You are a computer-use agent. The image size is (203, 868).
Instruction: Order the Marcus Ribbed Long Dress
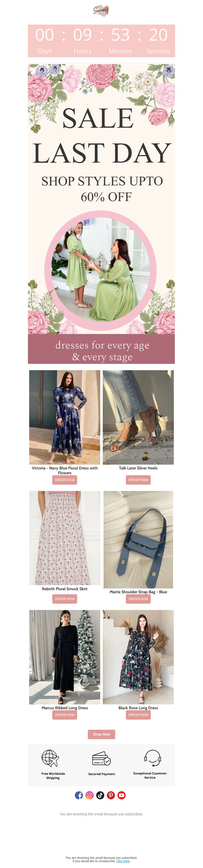pos(64,715)
